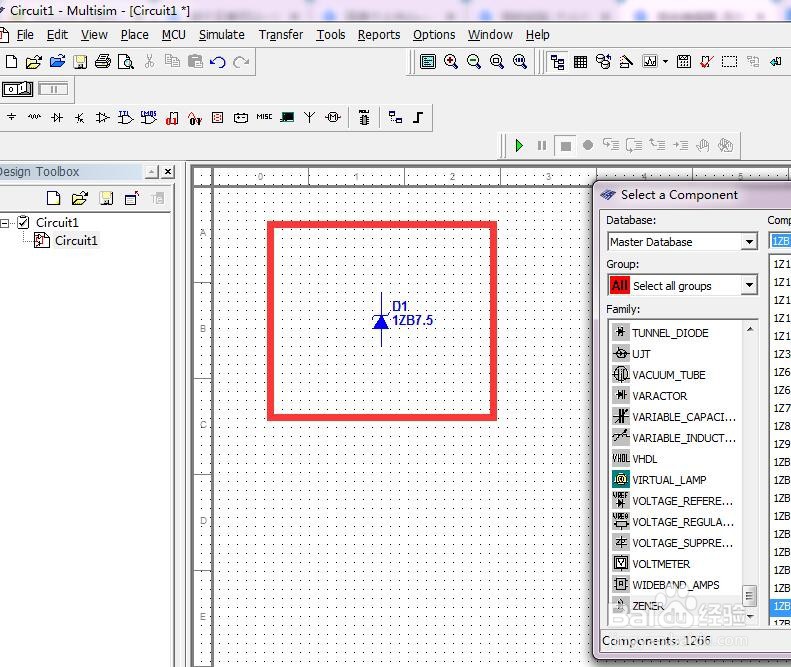This screenshot has width=791, height=667.
Task: Place a Bus with bus icon
Action: tap(418, 118)
